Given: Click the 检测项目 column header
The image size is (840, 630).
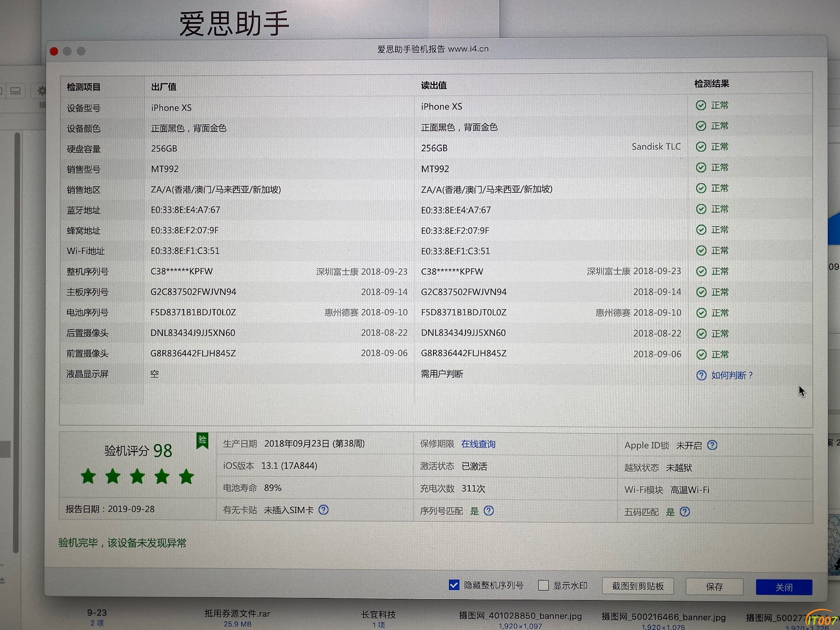Looking at the screenshot, I should pyautogui.click(x=84, y=87).
